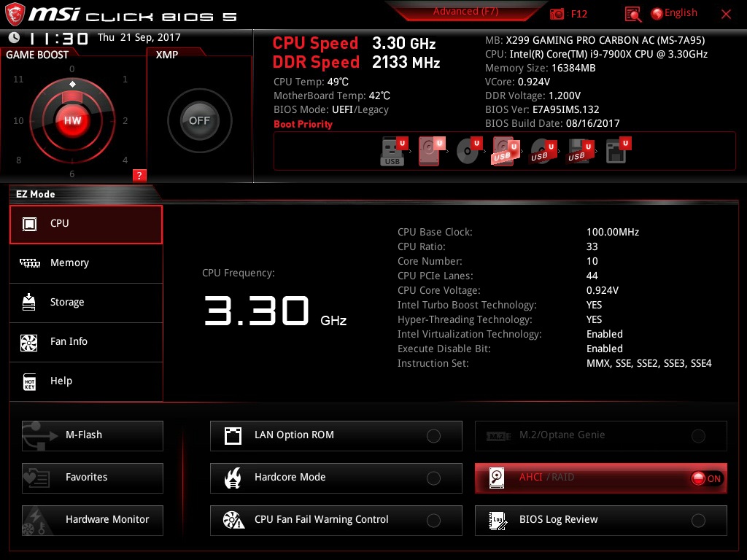The width and height of the screenshot is (747, 560).
Task: Click the clock icon beside the time
Action: [15, 37]
